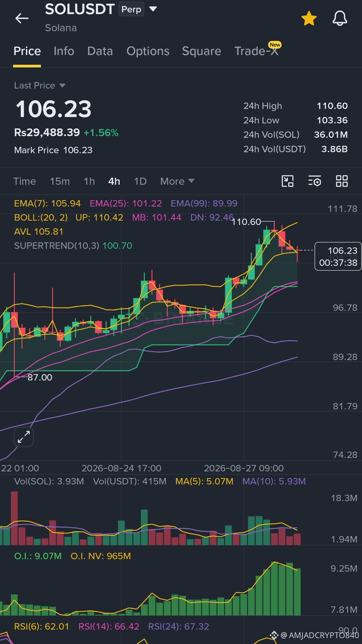Open price alerts via the bell icon
The width and height of the screenshot is (362, 644).
click(340, 18)
